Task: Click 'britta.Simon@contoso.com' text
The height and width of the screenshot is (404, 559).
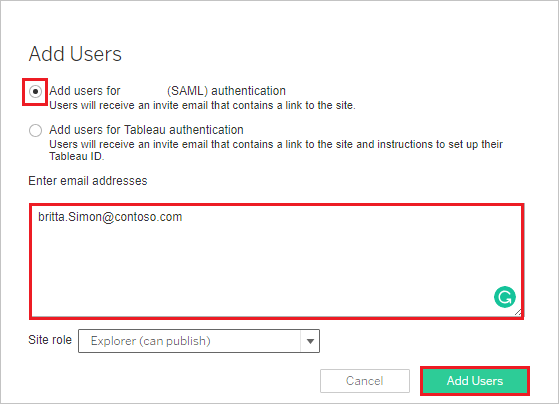Action: (110, 217)
